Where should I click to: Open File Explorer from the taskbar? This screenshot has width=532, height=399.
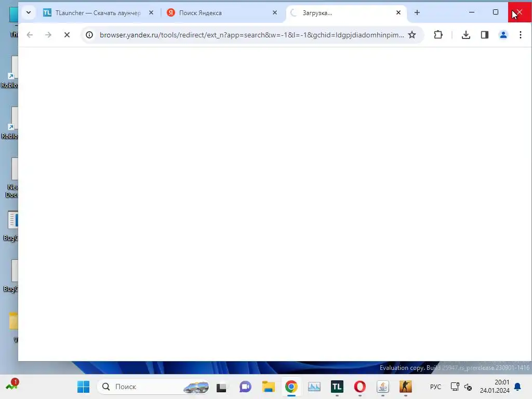click(269, 387)
